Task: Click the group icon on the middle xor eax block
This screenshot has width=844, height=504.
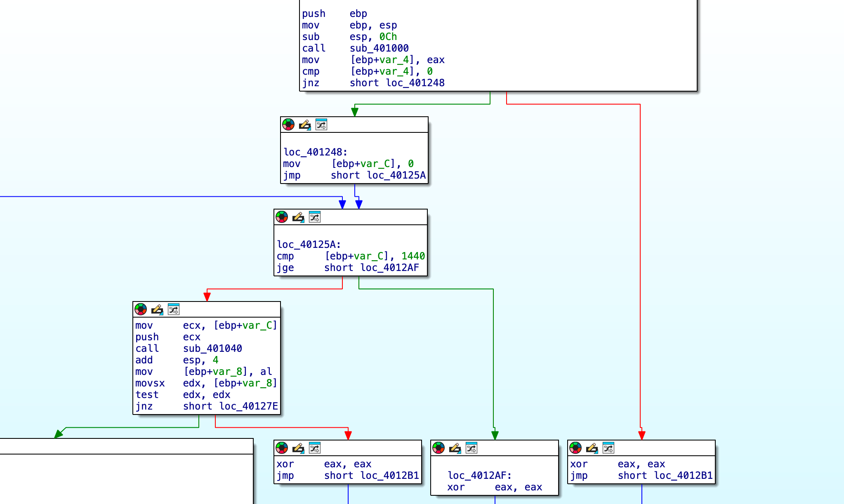Action: click(x=315, y=448)
